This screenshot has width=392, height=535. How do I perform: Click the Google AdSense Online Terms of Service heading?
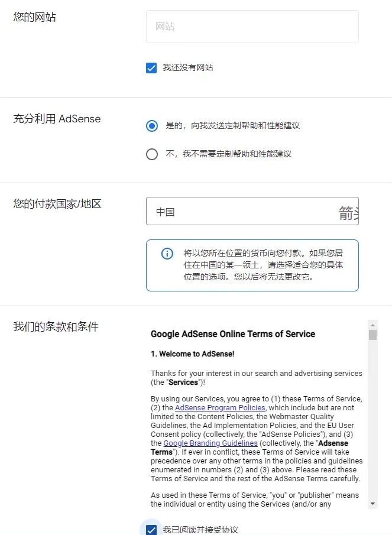tap(233, 334)
